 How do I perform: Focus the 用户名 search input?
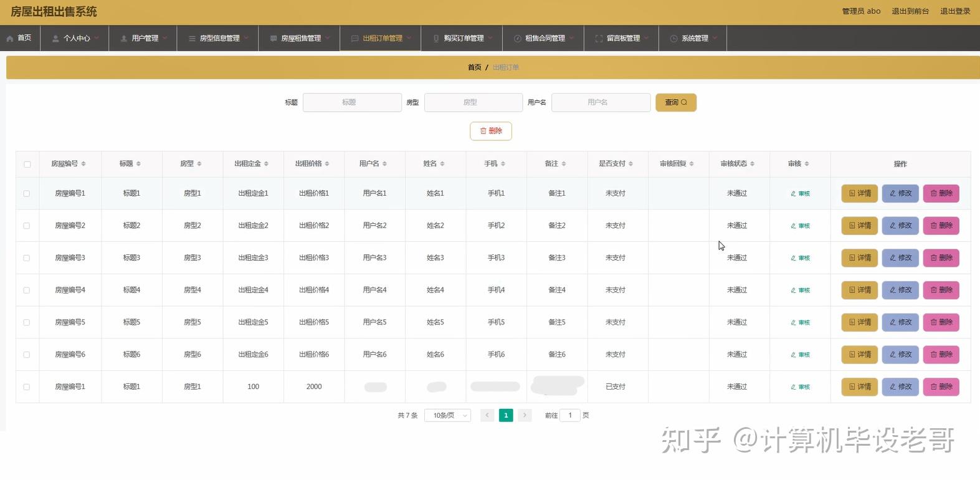[x=601, y=102]
